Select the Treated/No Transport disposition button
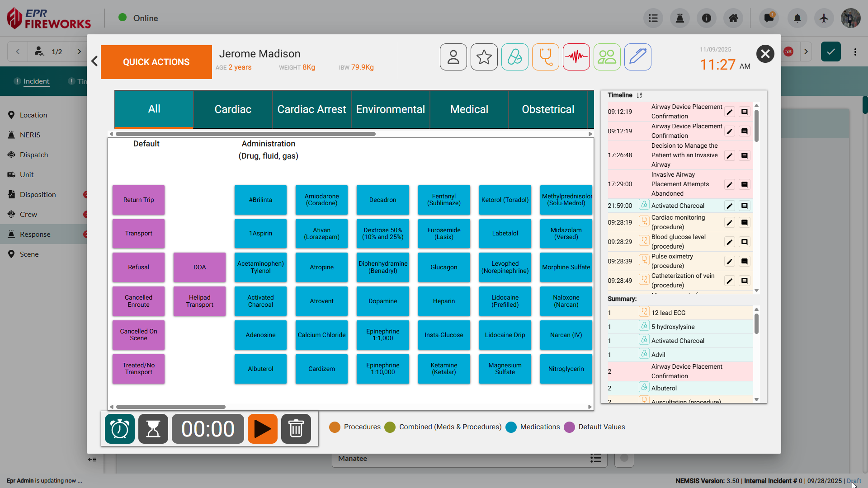The image size is (868, 488). tap(138, 369)
